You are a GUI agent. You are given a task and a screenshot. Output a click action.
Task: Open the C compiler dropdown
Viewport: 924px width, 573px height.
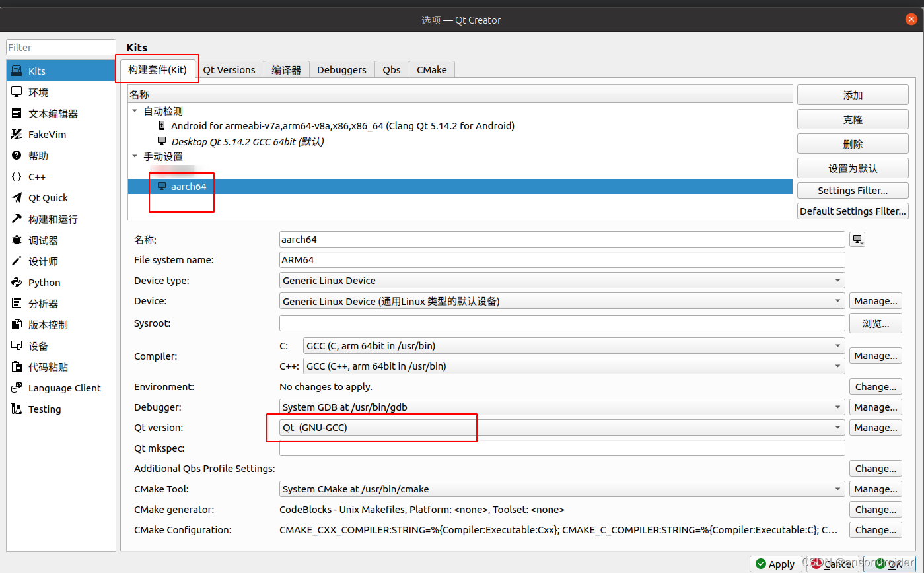[x=574, y=345]
